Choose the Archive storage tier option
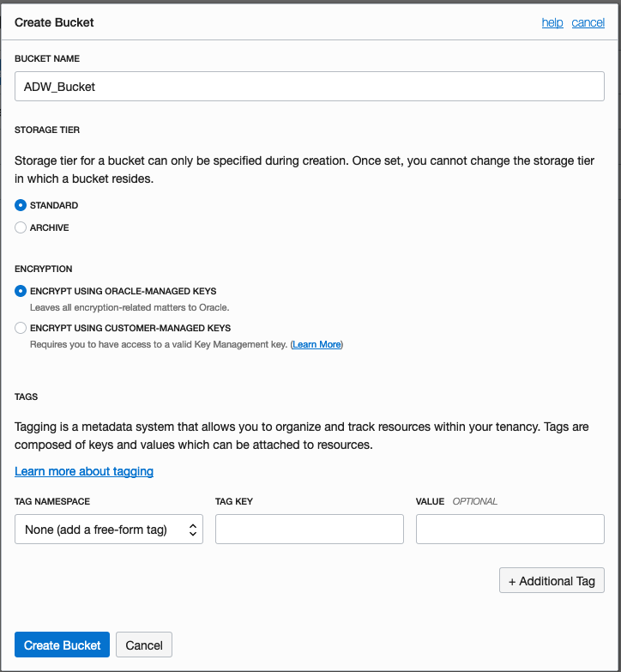Screen dimensions: 621x672 tap(21, 228)
